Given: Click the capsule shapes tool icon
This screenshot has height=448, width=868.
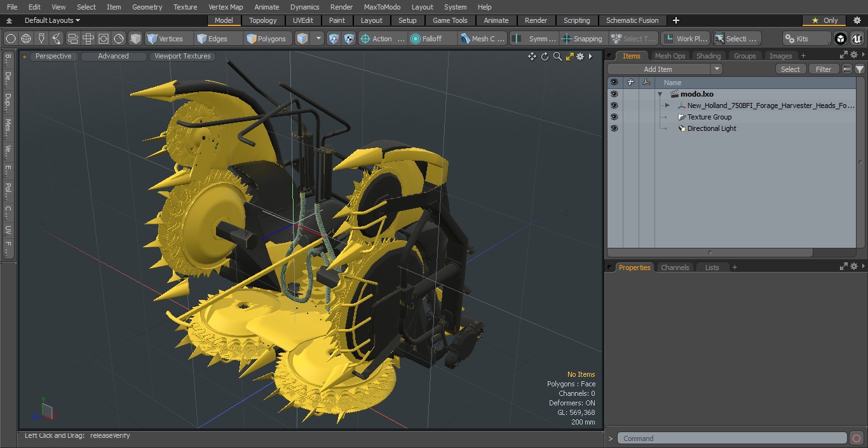Looking at the screenshot, I should [x=73, y=39].
